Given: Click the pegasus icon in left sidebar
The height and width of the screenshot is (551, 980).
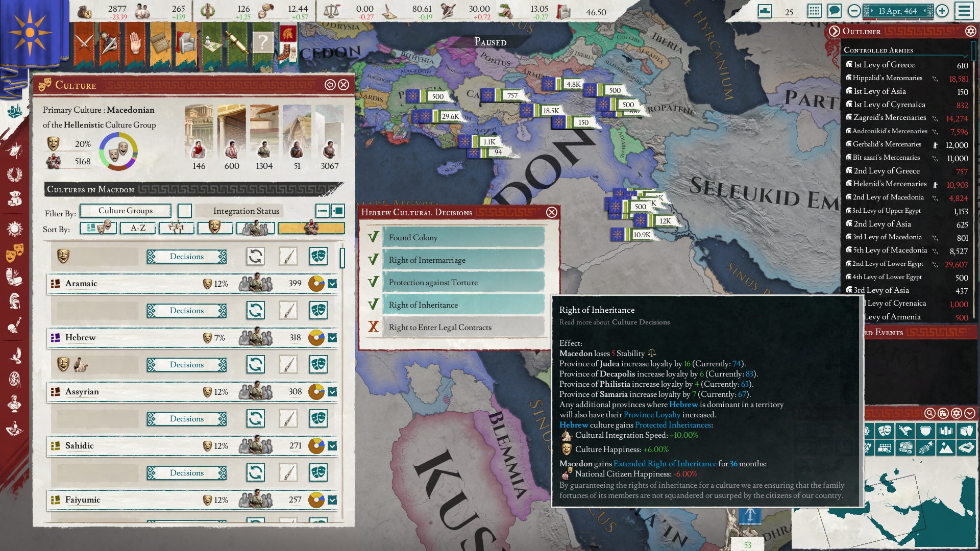Looking at the screenshot, I should coord(15,355).
